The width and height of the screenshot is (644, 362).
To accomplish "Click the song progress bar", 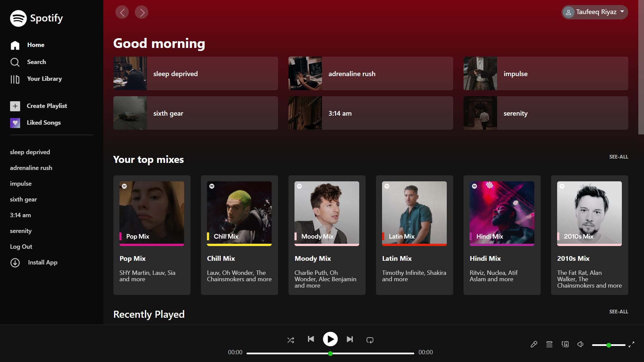I will 330,353.
